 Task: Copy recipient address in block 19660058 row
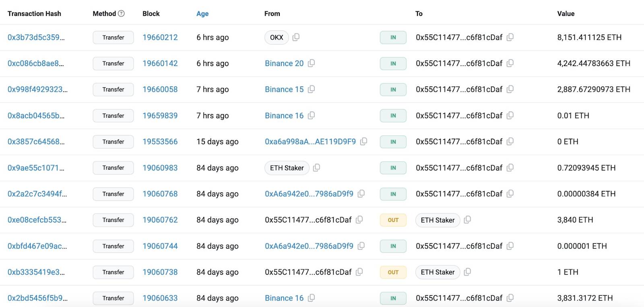[x=510, y=89]
